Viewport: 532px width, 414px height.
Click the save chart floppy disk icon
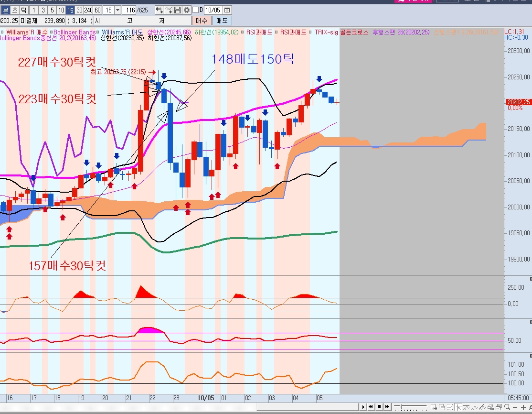[178, 10]
